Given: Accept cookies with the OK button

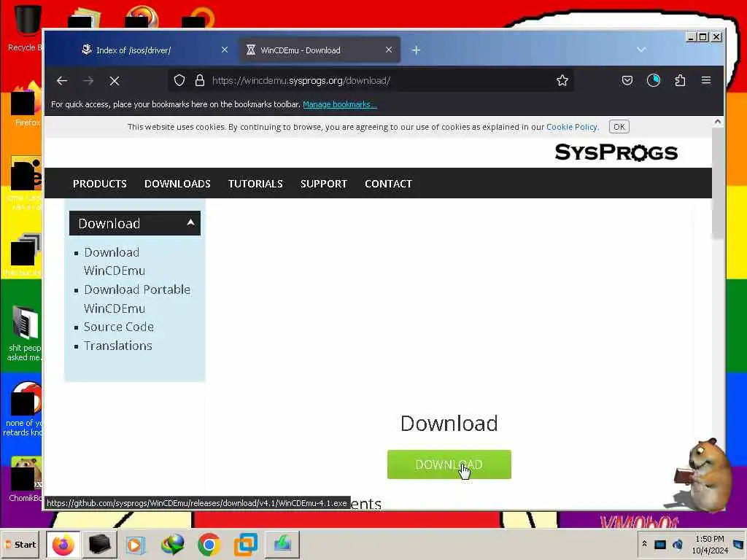Looking at the screenshot, I should (619, 127).
